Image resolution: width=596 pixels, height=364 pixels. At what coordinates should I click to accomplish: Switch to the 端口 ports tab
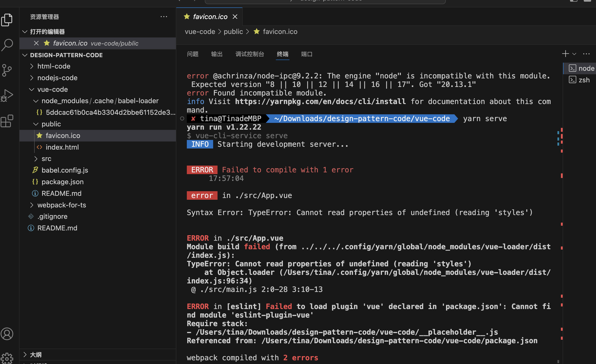click(307, 54)
